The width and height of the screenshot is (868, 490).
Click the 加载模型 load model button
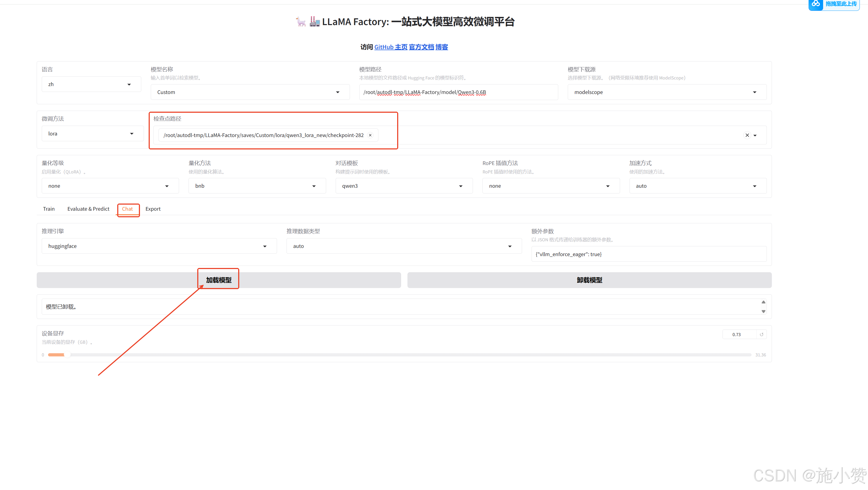219,280
